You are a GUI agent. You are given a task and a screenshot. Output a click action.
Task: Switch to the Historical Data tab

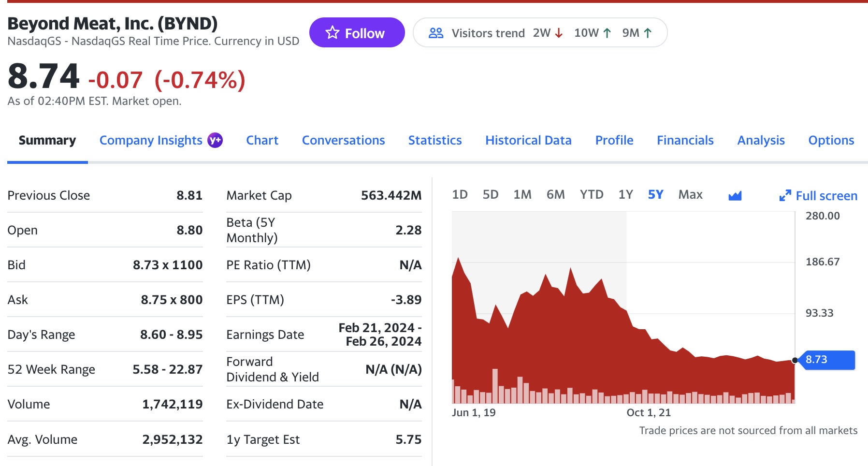528,140
